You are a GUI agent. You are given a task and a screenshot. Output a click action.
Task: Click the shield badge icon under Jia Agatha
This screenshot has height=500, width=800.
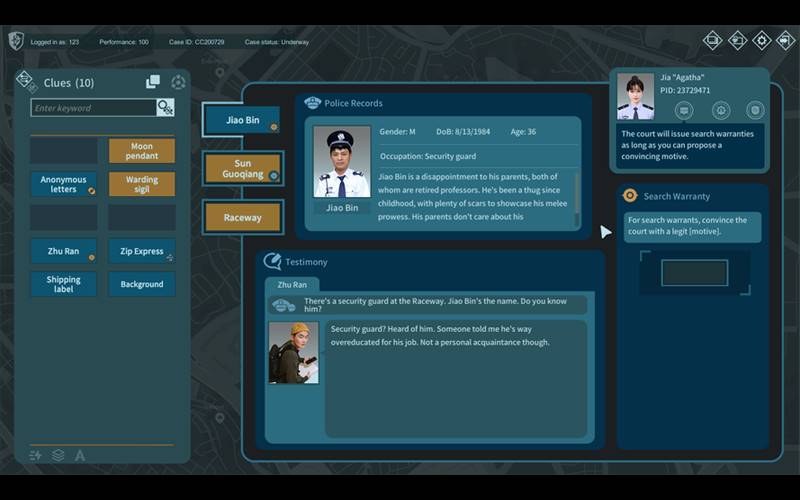(x=755, y=110)
